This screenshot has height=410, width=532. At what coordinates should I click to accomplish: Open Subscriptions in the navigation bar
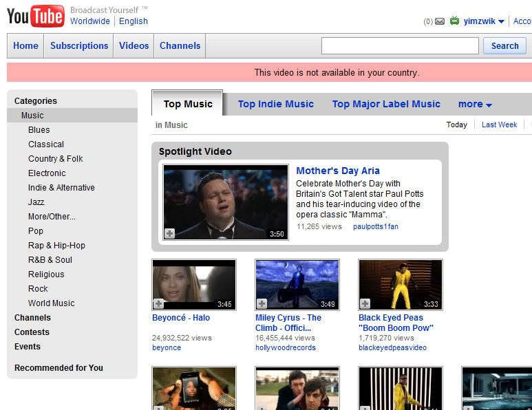click(x=79, y=46)
